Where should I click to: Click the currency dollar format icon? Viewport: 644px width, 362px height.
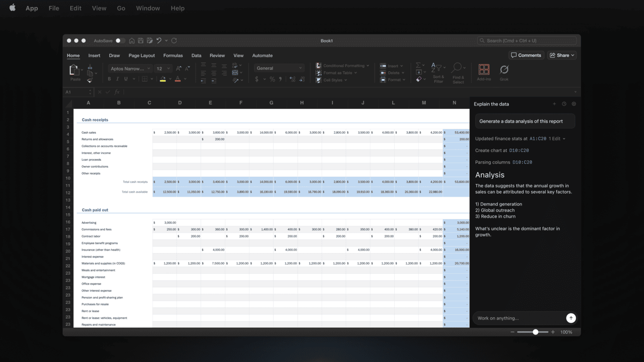[257, 79]
